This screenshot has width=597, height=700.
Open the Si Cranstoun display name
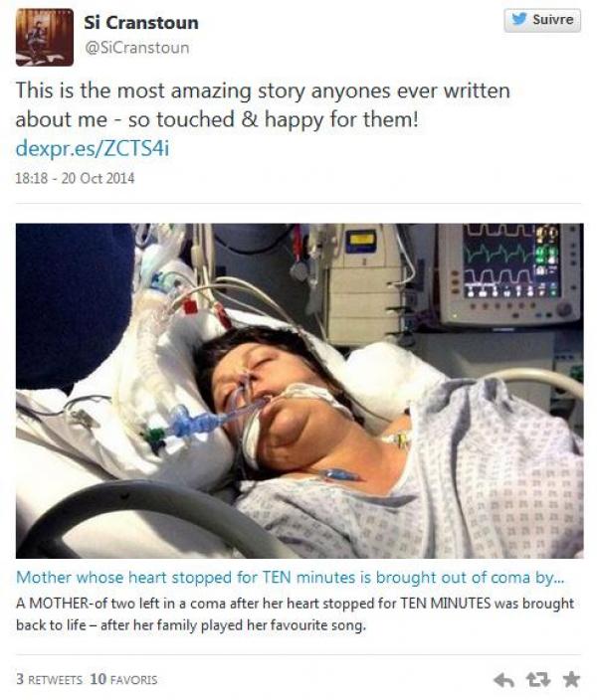(x=141, y=22)
